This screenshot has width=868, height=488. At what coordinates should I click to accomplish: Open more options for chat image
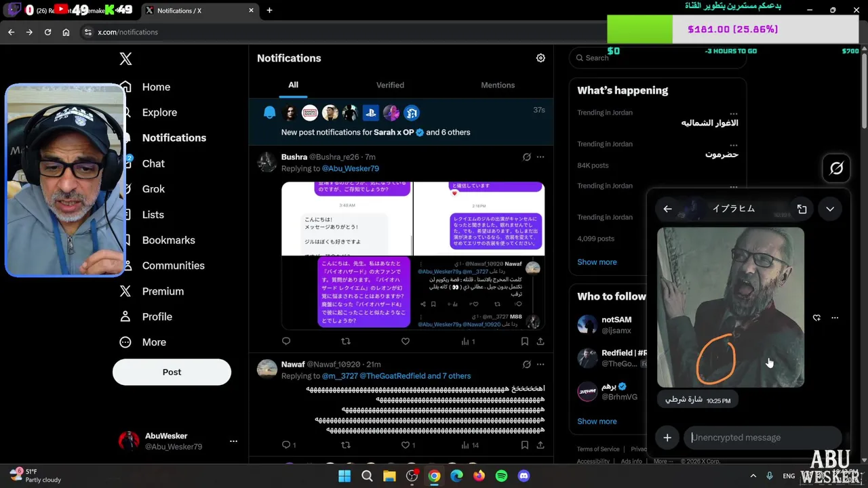835,317
